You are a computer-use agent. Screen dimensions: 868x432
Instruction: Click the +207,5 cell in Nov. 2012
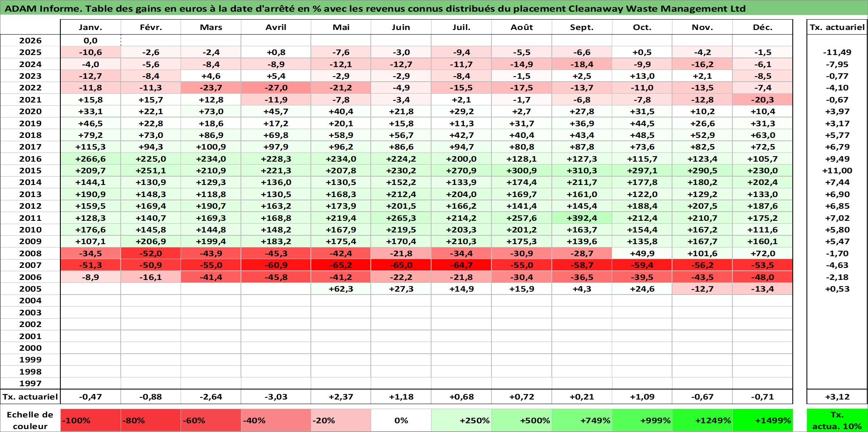(702, 206)
